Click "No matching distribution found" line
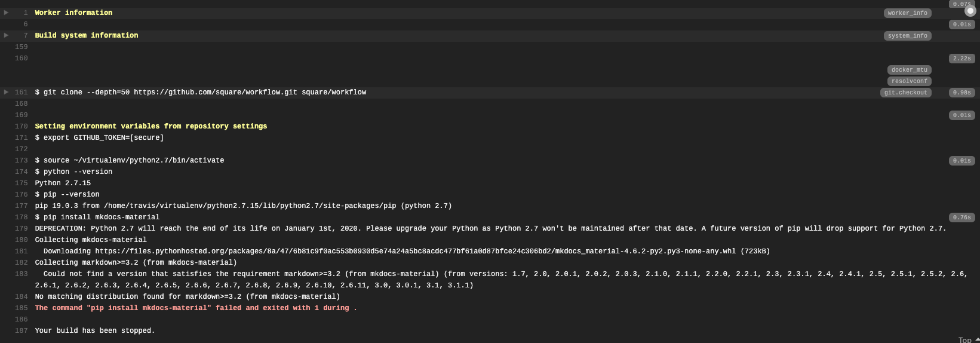 [x=188, y=296]
